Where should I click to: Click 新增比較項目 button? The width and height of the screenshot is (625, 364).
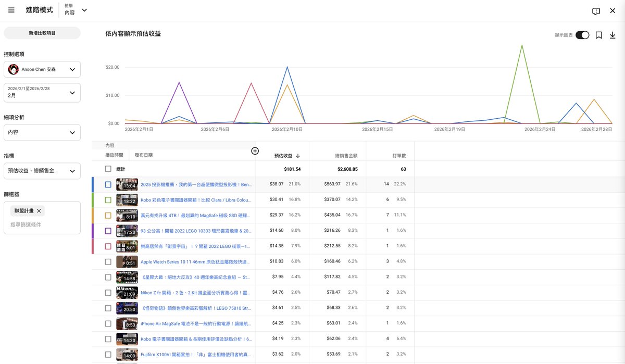(x=42, y=33)
